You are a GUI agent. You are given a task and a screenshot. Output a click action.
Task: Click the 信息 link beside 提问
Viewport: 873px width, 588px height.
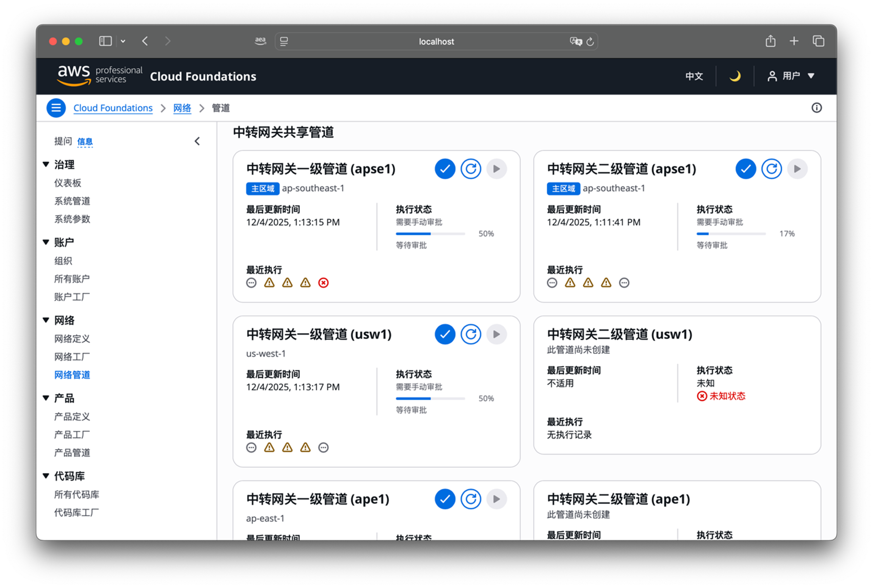tap(85, 141)
